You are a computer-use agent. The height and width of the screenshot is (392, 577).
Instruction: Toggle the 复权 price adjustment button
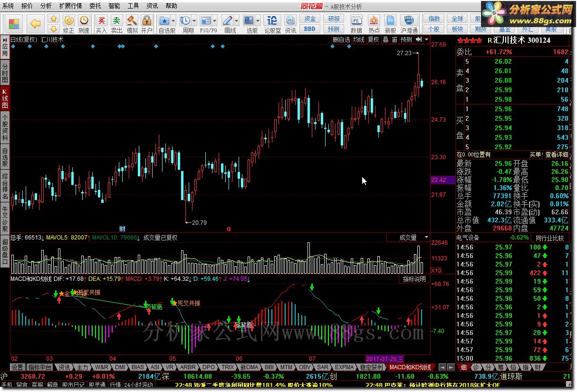click(x=374, y=40)
